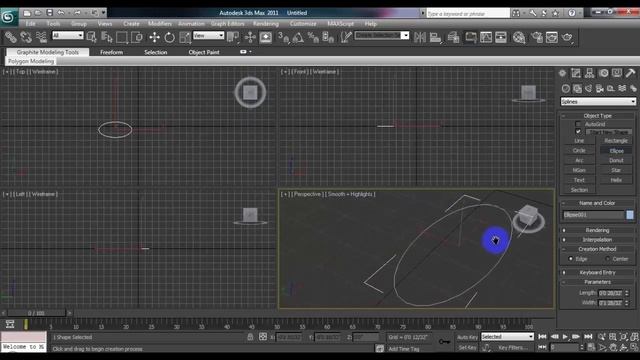Screen dimensions: 640x360
Task: Switch to the Object Paint ribbon tab
Action: click(x=204, y=52)
